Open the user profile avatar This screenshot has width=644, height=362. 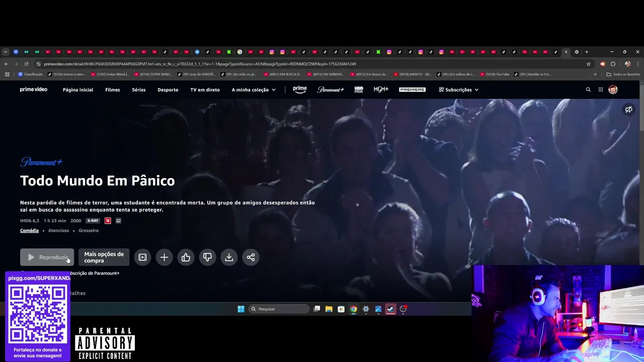pos(613,89)
